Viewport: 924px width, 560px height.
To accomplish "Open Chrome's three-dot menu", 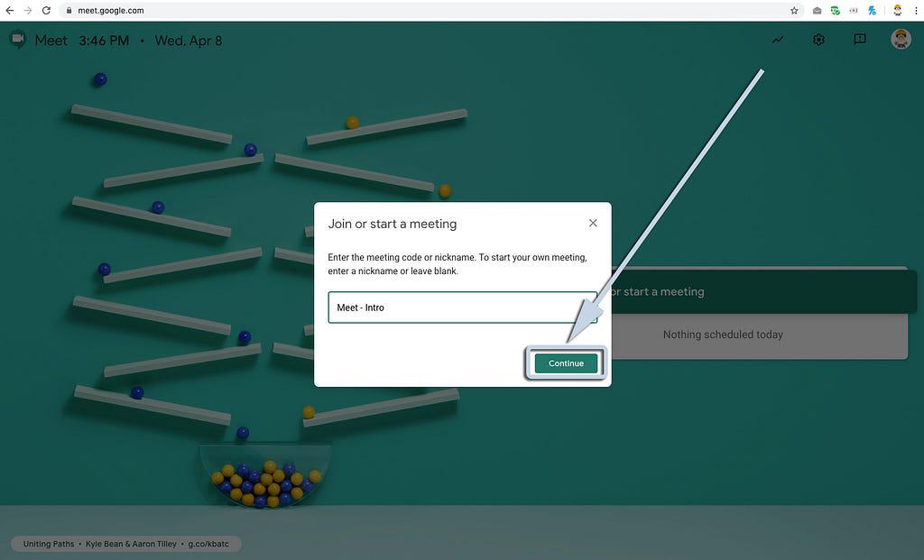I will coord(915,11).
